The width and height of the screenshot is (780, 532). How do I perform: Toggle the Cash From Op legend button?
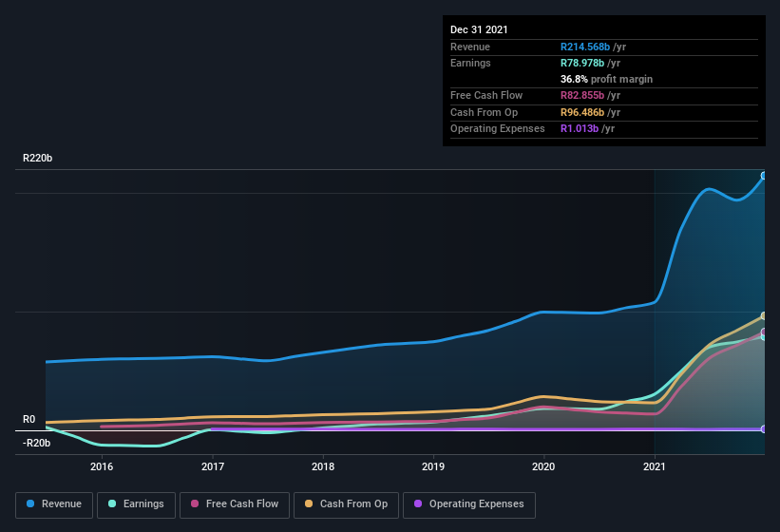346,504
